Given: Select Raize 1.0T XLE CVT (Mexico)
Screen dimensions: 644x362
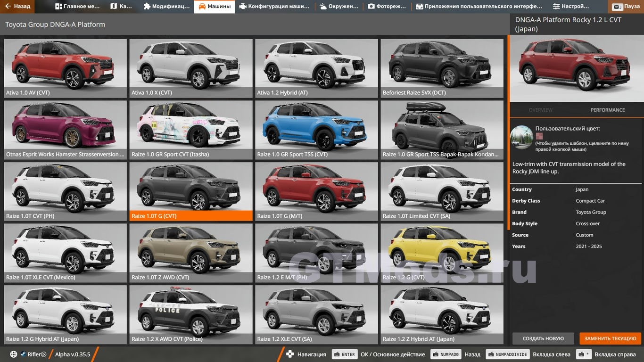Looking at the screenshot, I should click(66, 253).
